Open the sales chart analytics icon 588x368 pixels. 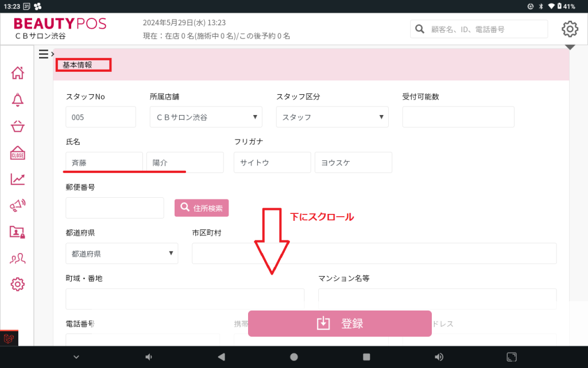18,179
